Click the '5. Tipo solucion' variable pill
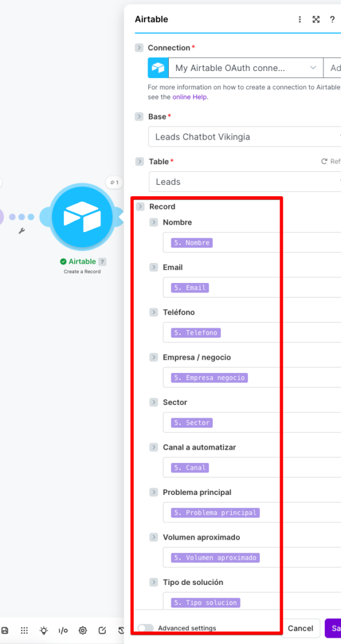The height and width of the screenshot is (644, 341). (x=205, y=602)
